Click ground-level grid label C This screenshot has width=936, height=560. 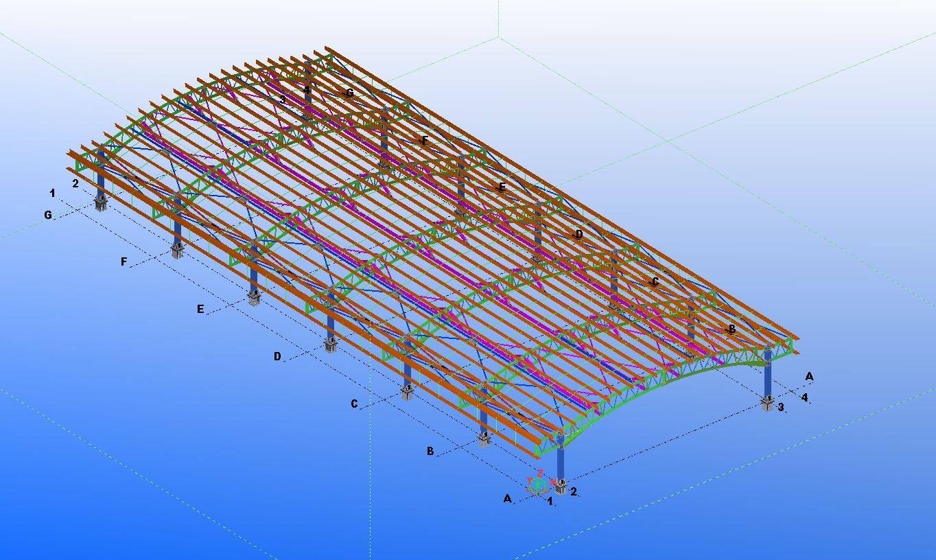[x=354, y=404]
